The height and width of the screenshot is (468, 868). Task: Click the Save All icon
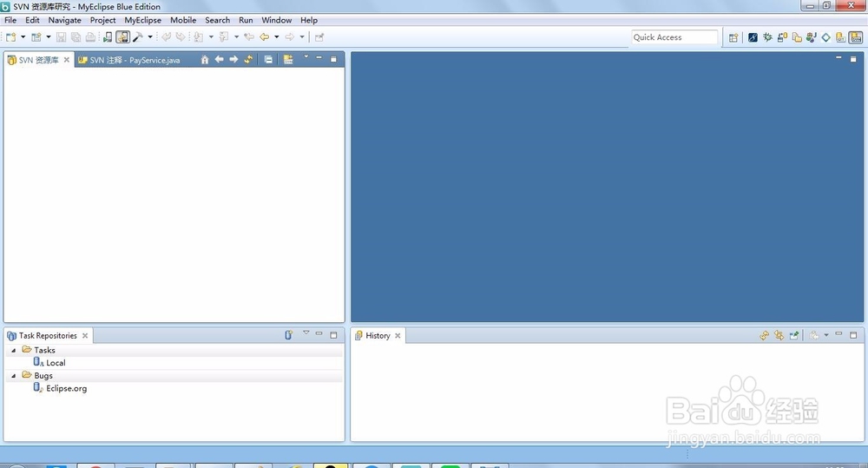tap(76, 37)
